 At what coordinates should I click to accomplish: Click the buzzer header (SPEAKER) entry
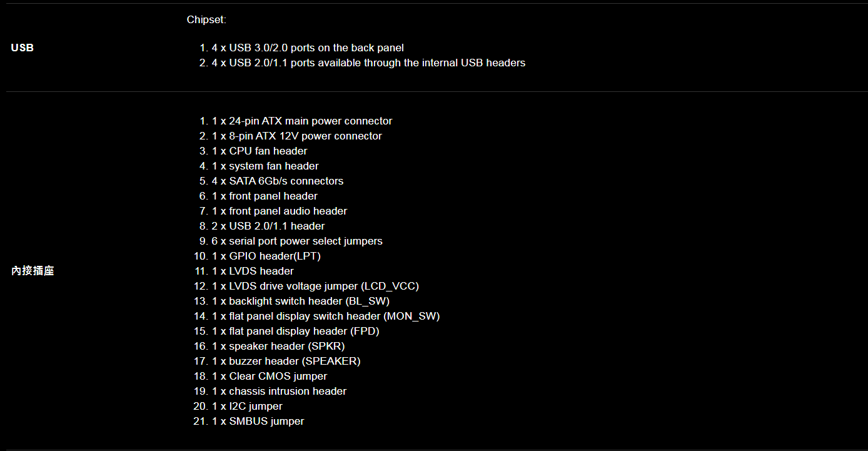click(x=286, y=361)
